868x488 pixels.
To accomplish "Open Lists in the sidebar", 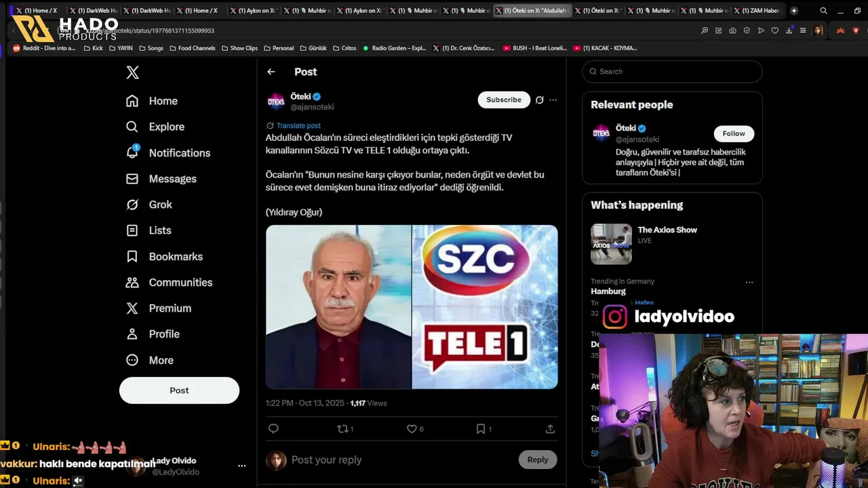I will [149, 230].
